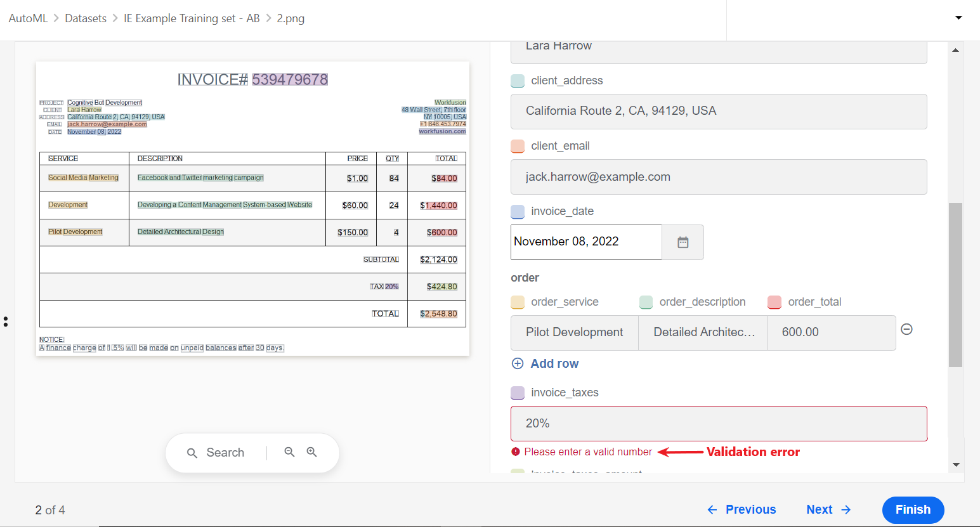This screenshot has height=527, width=980.
Task: Open the three-dot panel handle menu
Action: (x=6, y=322)
